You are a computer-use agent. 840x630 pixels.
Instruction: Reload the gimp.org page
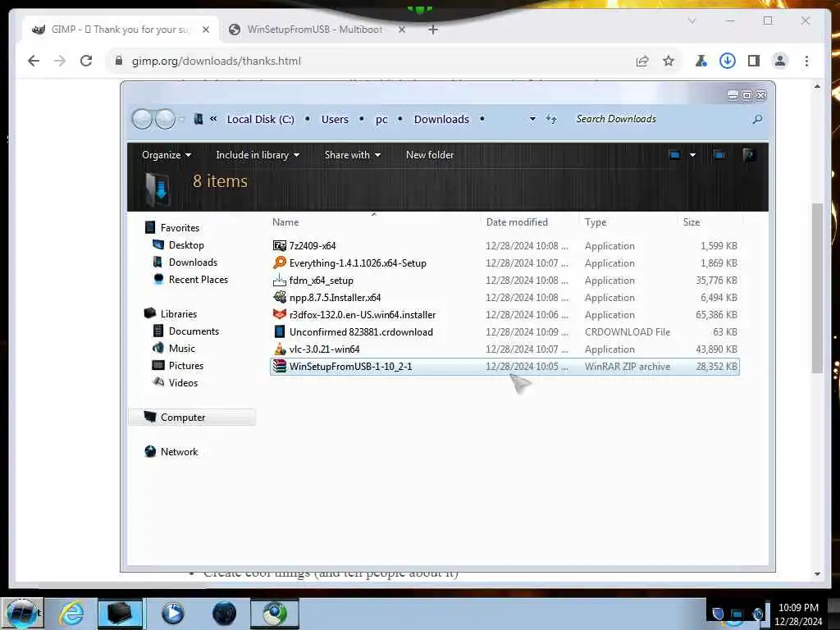point(86,61)
